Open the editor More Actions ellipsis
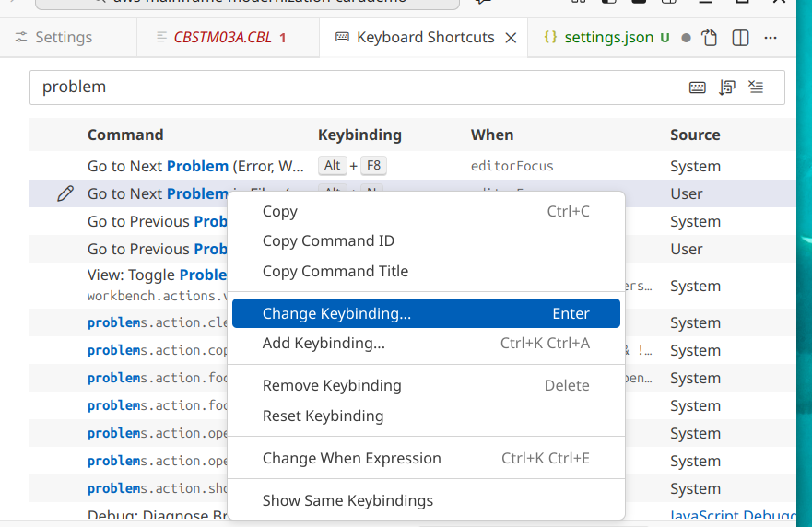Image resolution: width=812 pixels, height=527 pixels. click(x=771, y=38)
